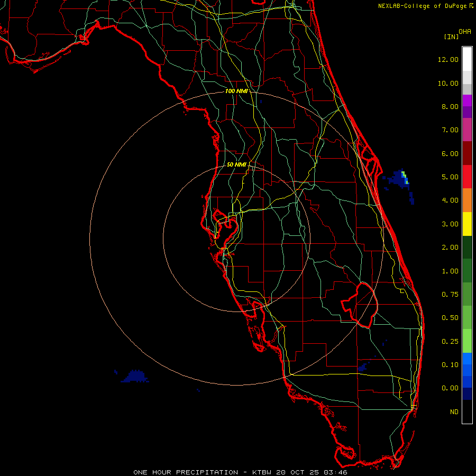
Task: Select the 0.10 legend value
Action: coord(450,365)
